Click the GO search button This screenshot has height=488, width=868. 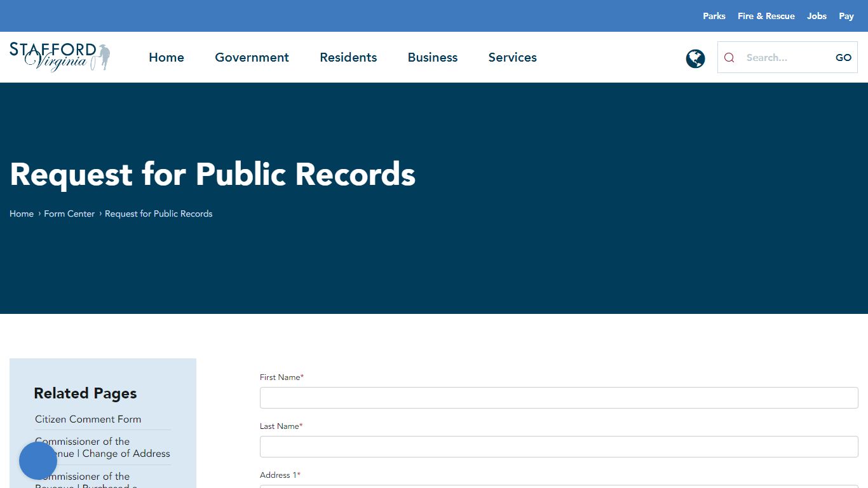click(843, 57)
